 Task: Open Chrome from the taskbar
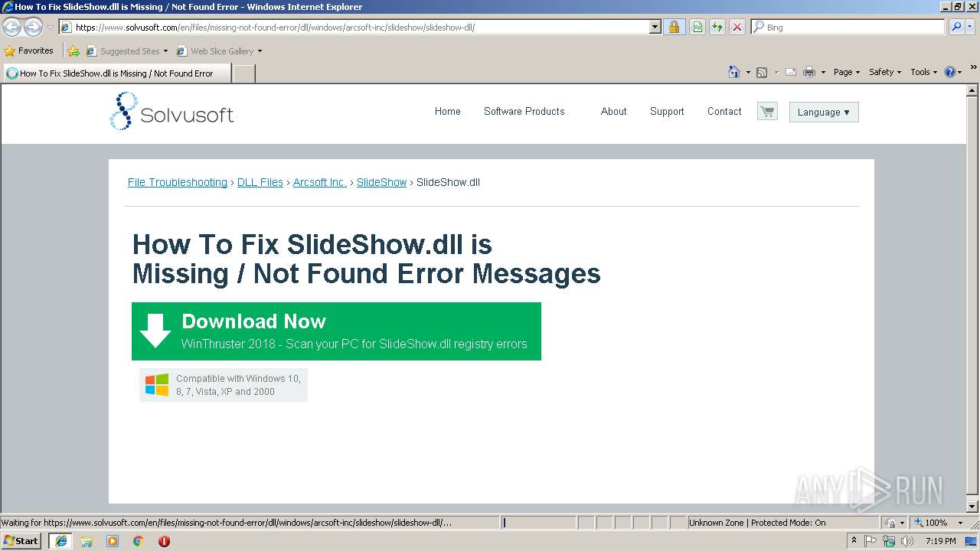tap(138, 541)
